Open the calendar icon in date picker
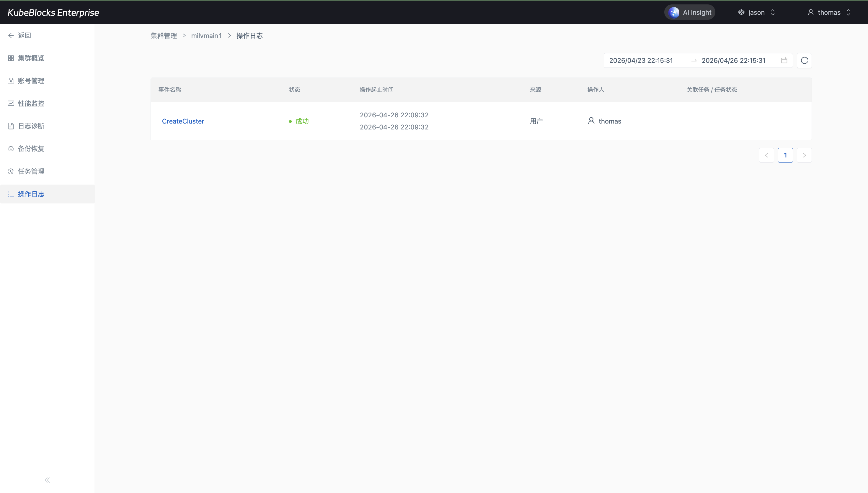The image size is (868, 493). tap(784, 60)
